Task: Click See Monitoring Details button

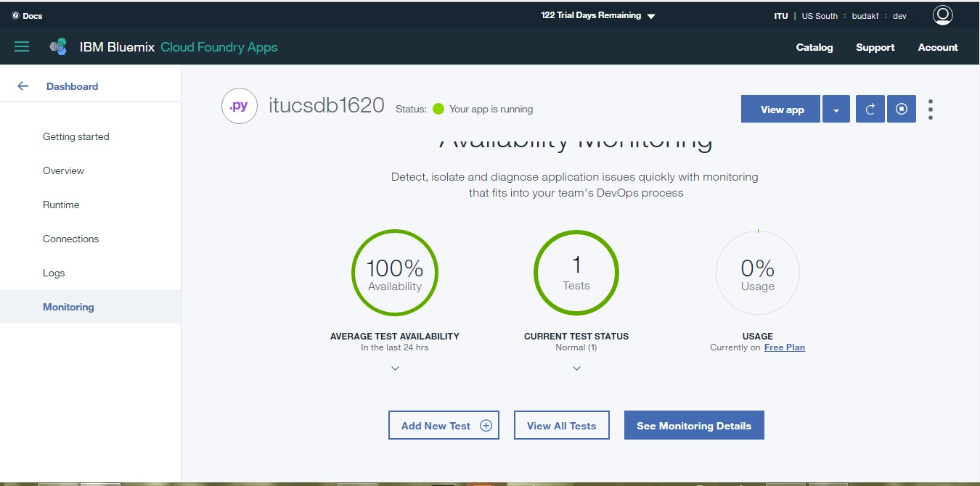Action: [x=694, y=426]
